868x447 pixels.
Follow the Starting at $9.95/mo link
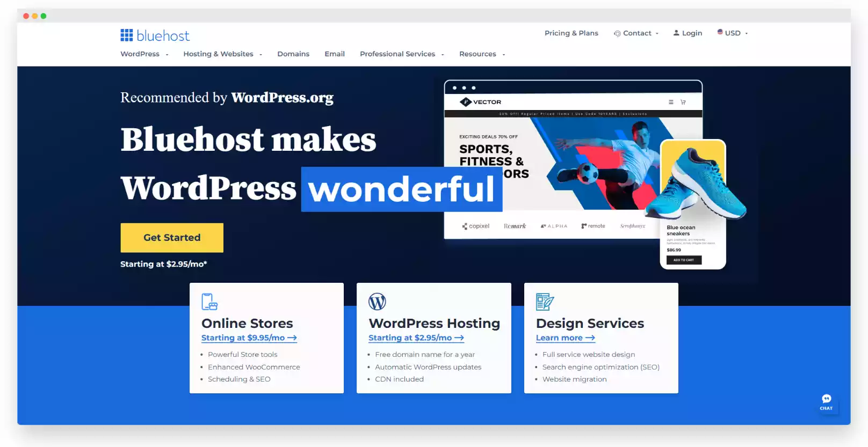249,338
